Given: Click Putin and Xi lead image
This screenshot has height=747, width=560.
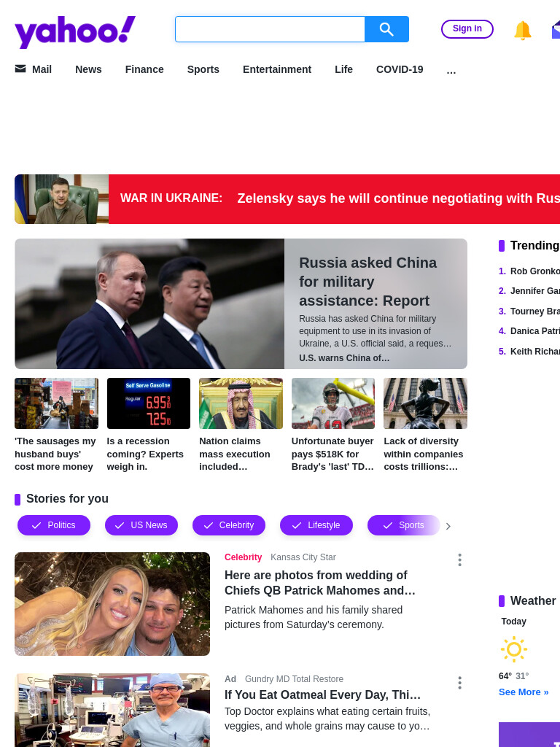Looking at the screenshot, I should tap(149, 303).
